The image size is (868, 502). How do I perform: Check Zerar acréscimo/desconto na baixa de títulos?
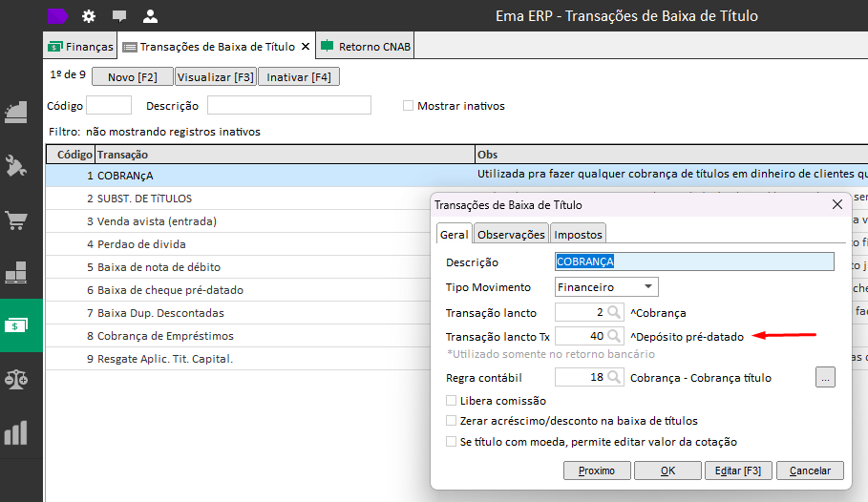[451, 421]
